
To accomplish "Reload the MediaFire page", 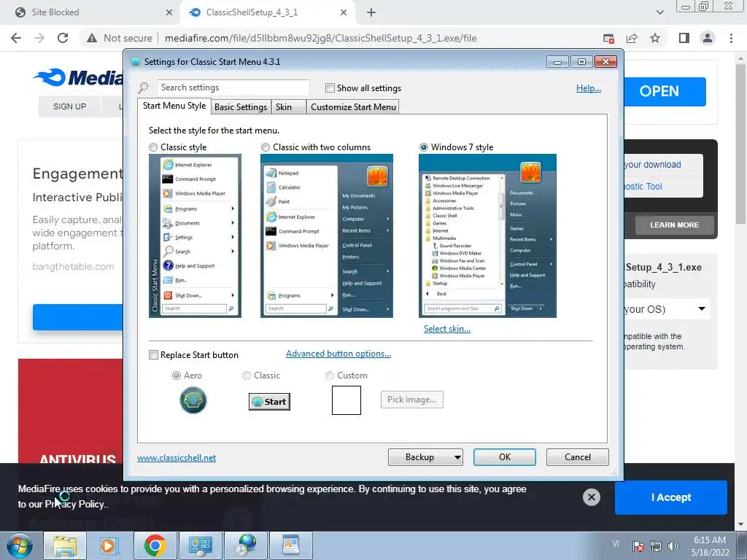I will pos(63,38).
